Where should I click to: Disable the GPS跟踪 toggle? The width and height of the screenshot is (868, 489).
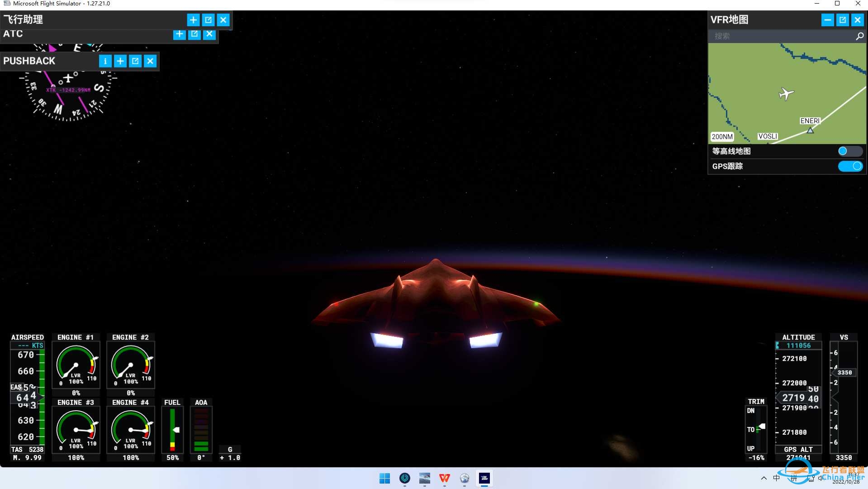[849, 166]
